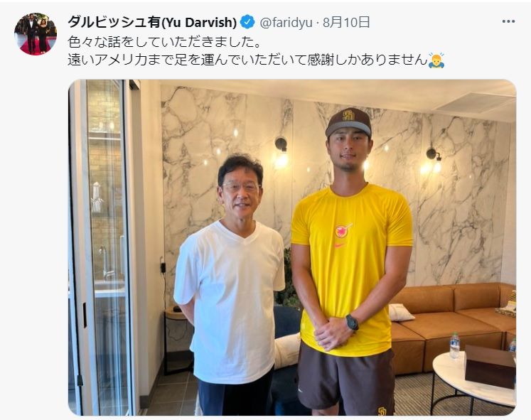
Task: Click the SD logo on the brown shorts
Action: point(382,411)
